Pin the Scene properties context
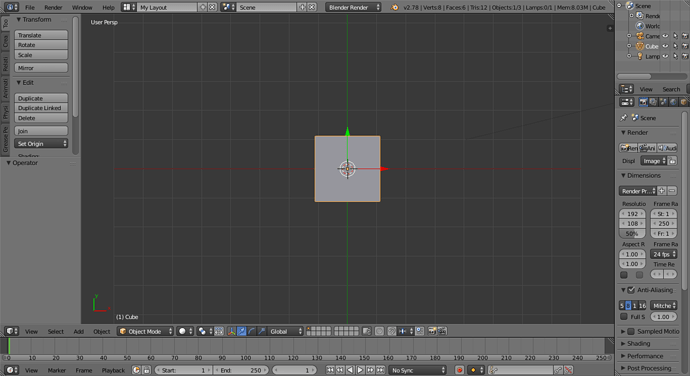690x376 pixels. (x=624, y=118)
